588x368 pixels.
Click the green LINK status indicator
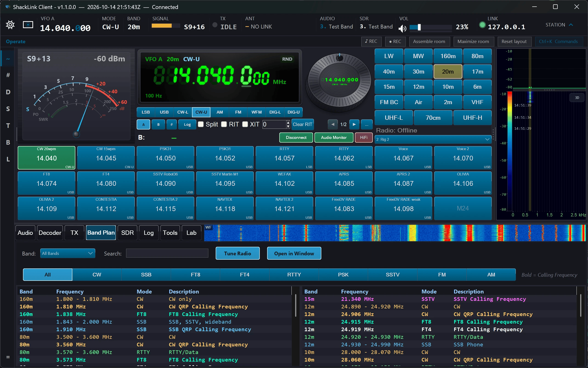pyautogui.click(x=482, y=25)
